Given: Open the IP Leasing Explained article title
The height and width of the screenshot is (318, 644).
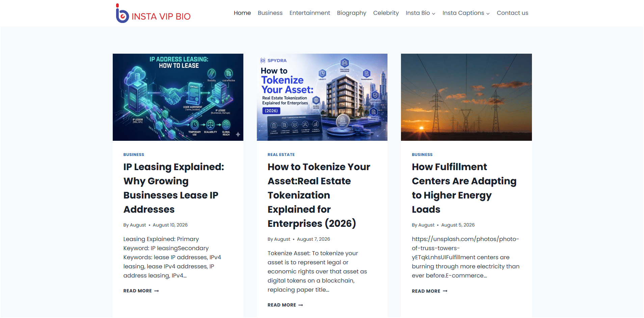Looking at the screenshot, I should click(x=173, y=188).
